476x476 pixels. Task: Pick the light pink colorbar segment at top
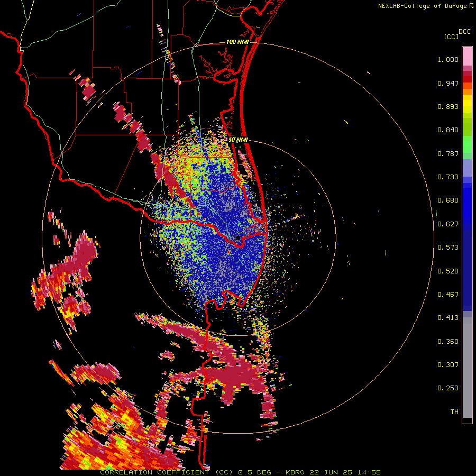467,57
